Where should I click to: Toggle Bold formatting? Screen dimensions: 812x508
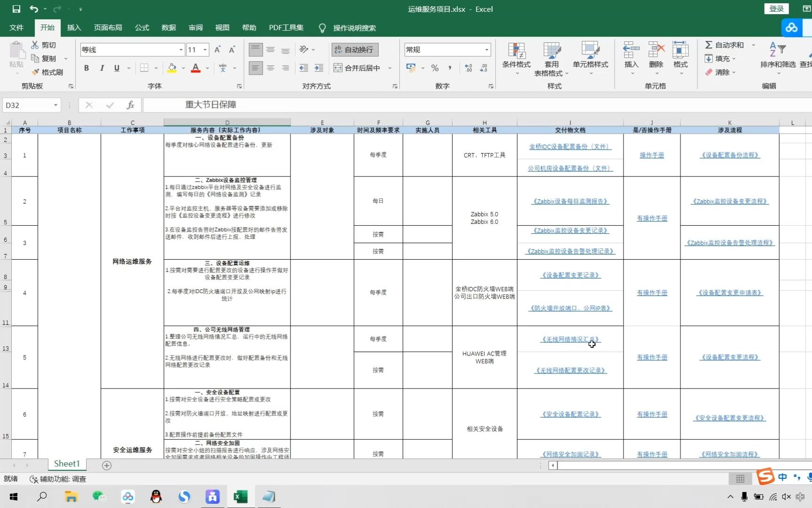pos(86,68)
